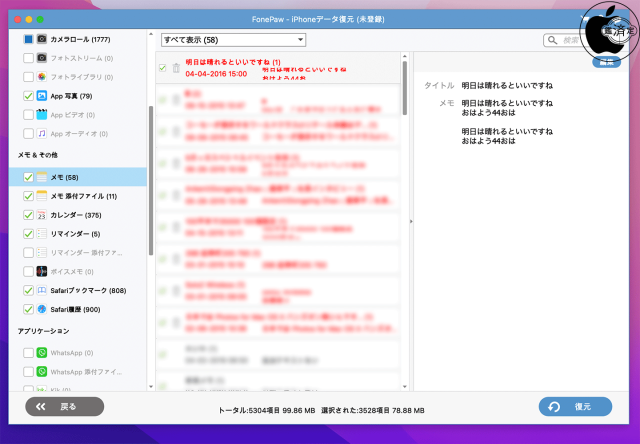The width and height of the screenshot is (640, 444).
Task: Click the Photo Stream (フォトストリーム) camera icon
Action: tap(42, 58)
